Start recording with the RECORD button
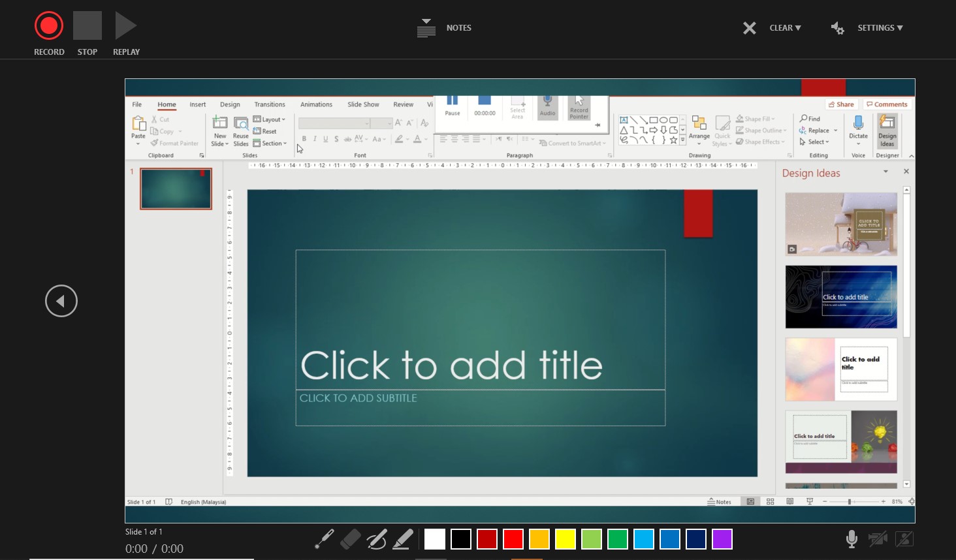The width and height of the screenshot is (956, 560). coord(49,26)
